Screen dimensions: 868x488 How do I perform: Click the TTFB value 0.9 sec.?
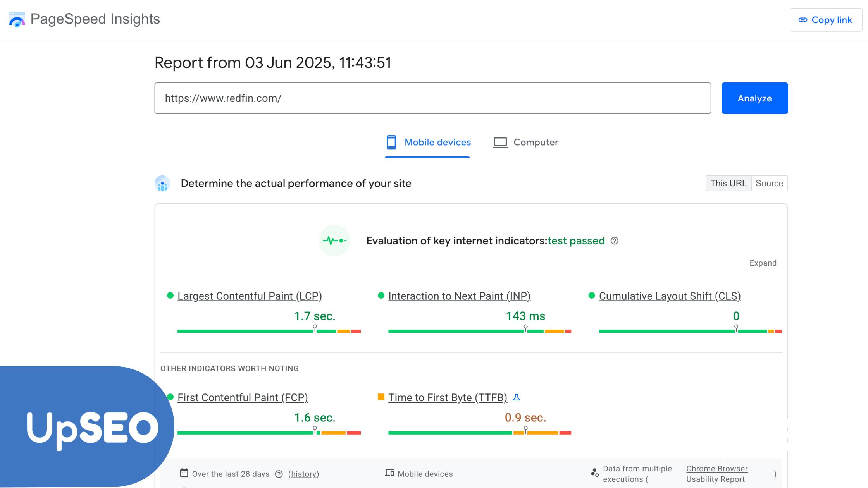click(525, 418)
